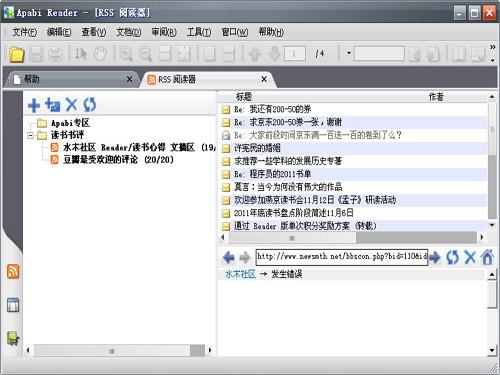
Task: Click the toolbar search text box
Action: point(379,53)
